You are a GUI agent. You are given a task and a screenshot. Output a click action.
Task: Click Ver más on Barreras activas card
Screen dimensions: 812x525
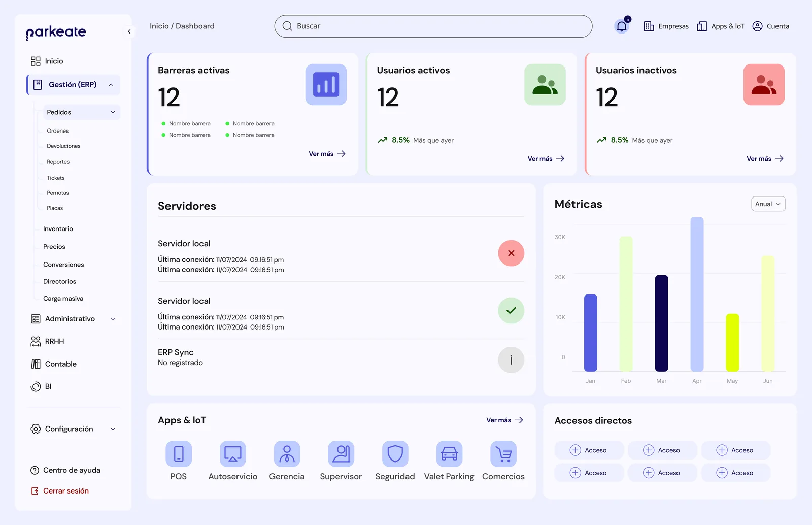[x=327, y=154]
